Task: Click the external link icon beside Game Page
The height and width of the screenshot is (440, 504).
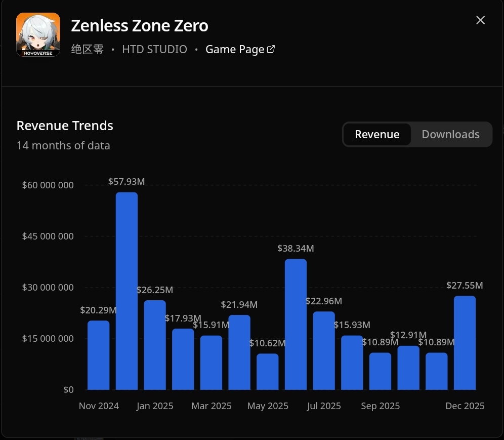Action: coord(271,49)
